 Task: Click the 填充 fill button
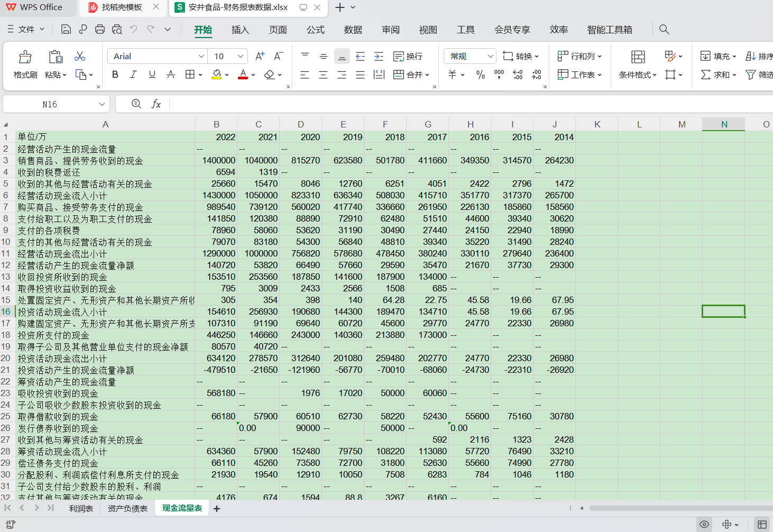click(x=718, y=56)
